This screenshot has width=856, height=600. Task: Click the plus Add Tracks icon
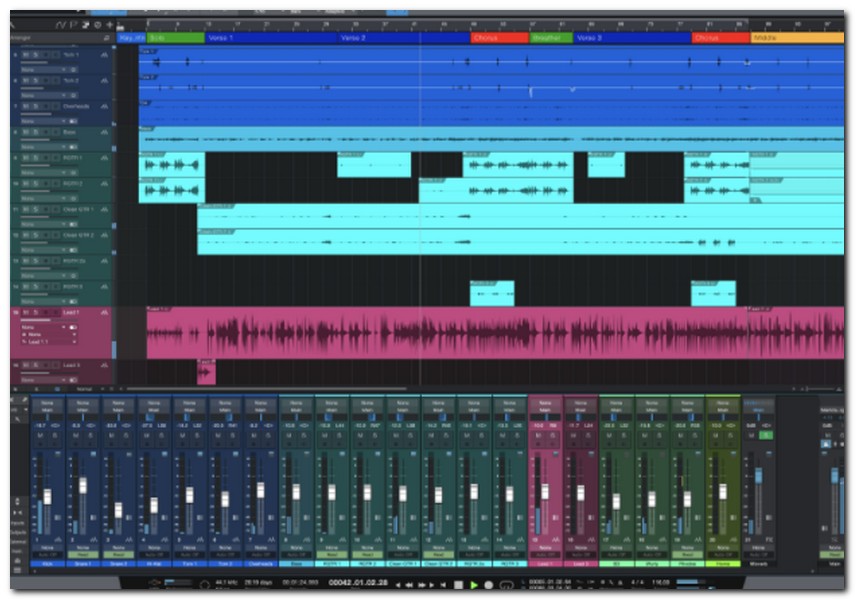(x=109, y=24)
